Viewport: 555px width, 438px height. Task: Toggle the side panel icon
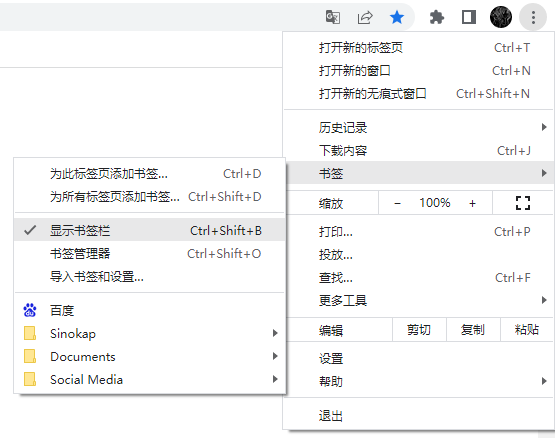click(469, 17)
